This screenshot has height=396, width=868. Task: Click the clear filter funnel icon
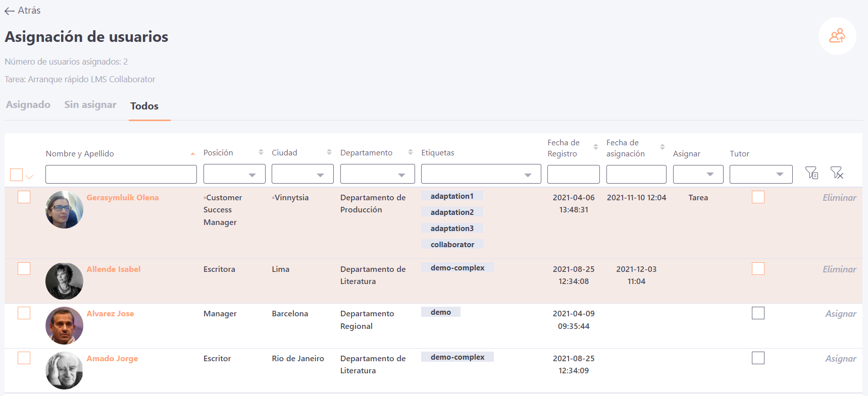[837, 173]
